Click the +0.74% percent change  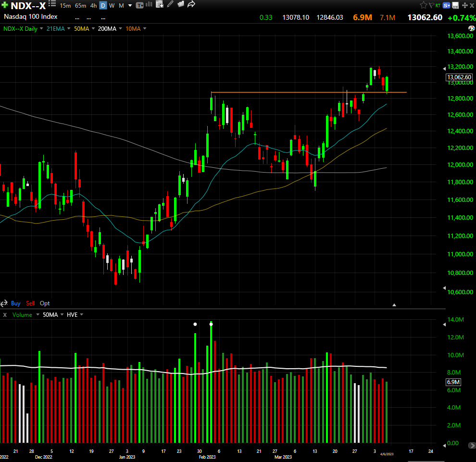coord(462,18)
